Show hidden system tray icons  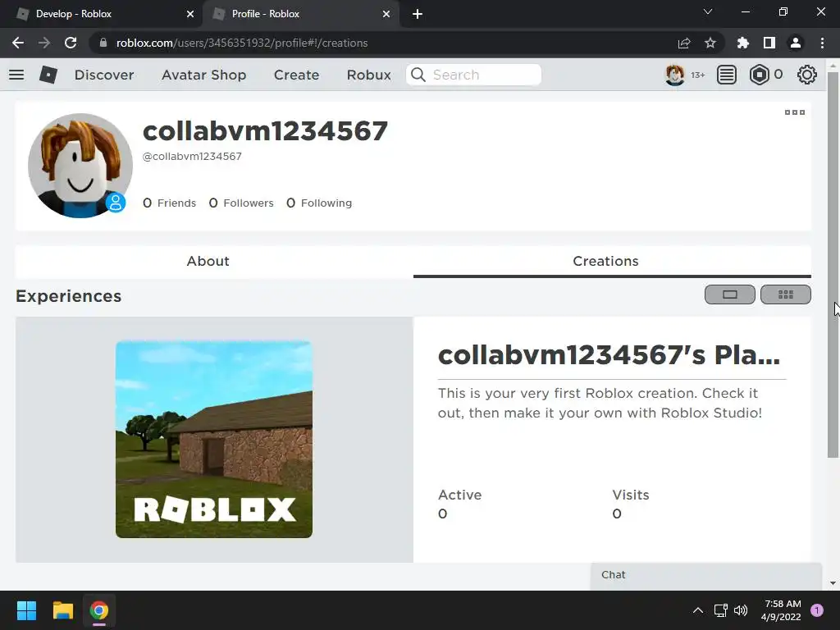pos(697,610)
